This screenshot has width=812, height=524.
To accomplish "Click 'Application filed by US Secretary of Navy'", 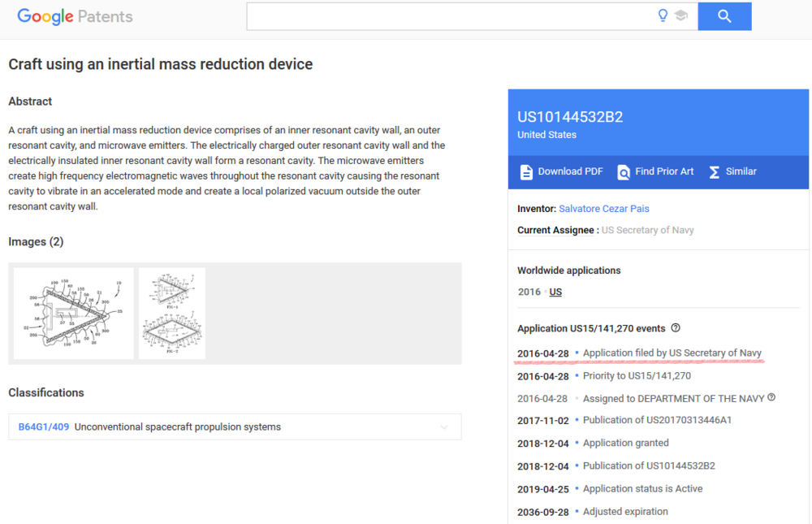I will pyautogui.click(x=672, y=353).
